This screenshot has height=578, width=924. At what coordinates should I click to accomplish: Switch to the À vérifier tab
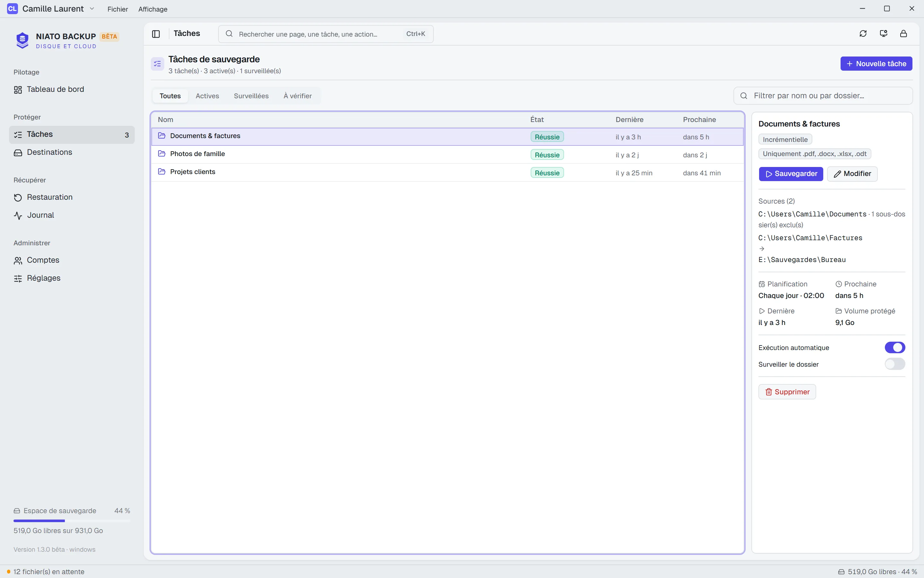(297, 96)
